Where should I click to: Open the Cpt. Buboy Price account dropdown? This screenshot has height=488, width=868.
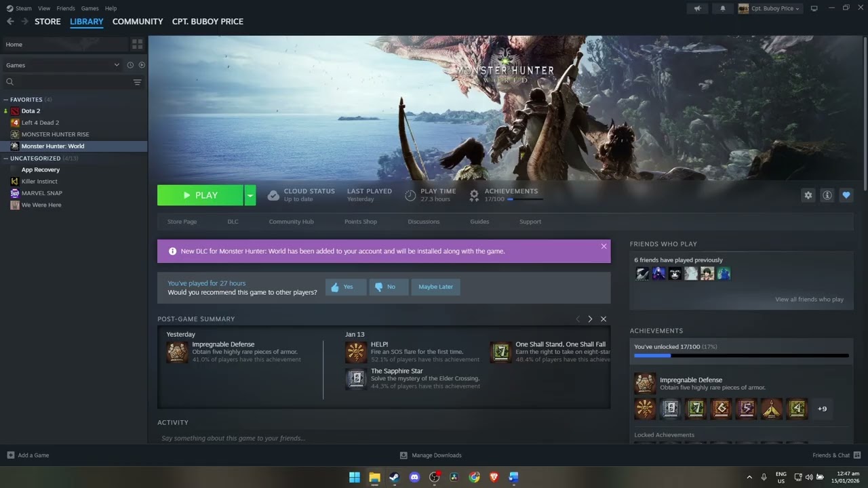[770, 8]
